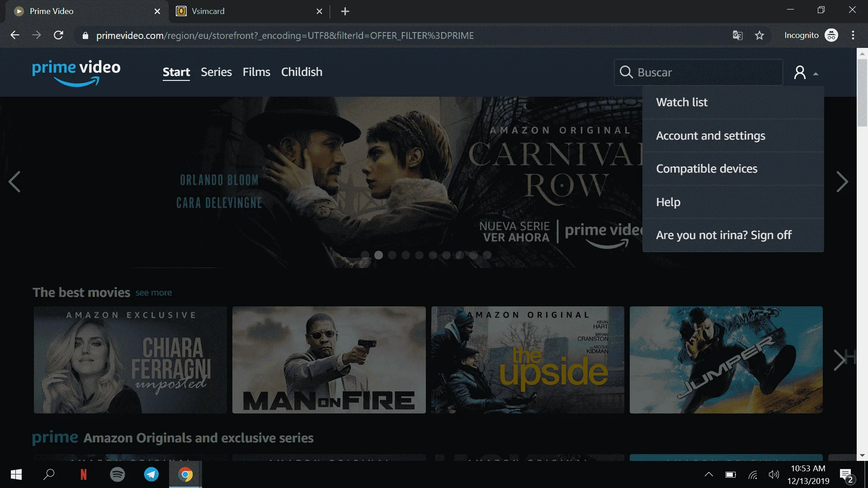Image resolution: width=868 pixels, height=488 pixels.
Task: Open Telegram from taskbar
Action: pyautogui.click(x=151, y=474)
